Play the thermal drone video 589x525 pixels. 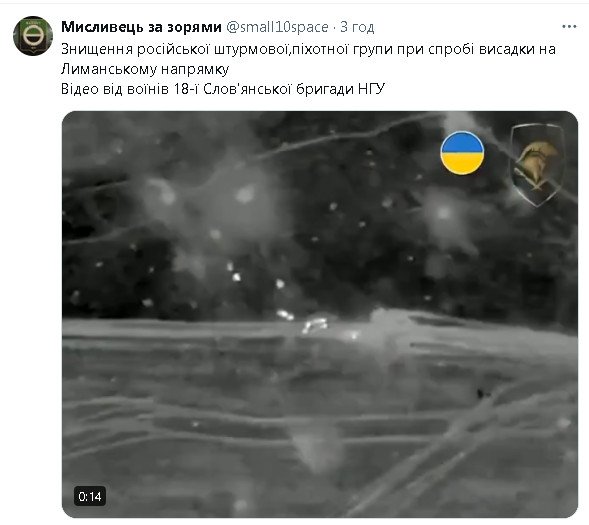[320, 314]
